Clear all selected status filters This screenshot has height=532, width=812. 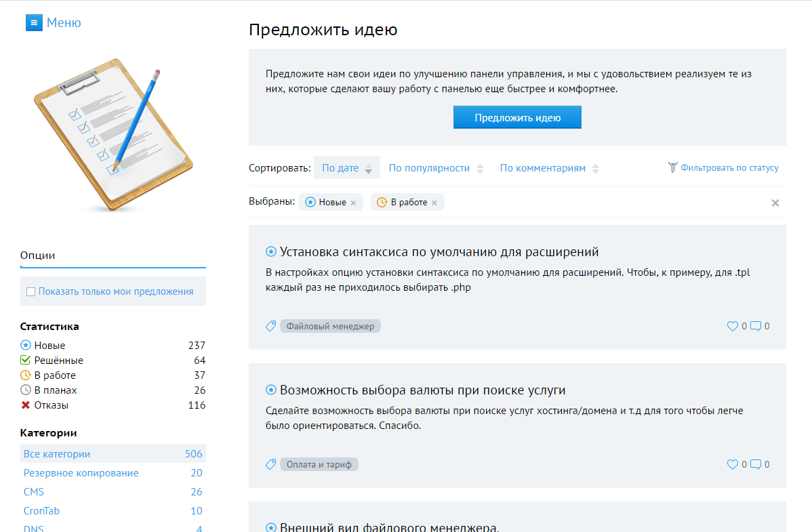(775, 203)
